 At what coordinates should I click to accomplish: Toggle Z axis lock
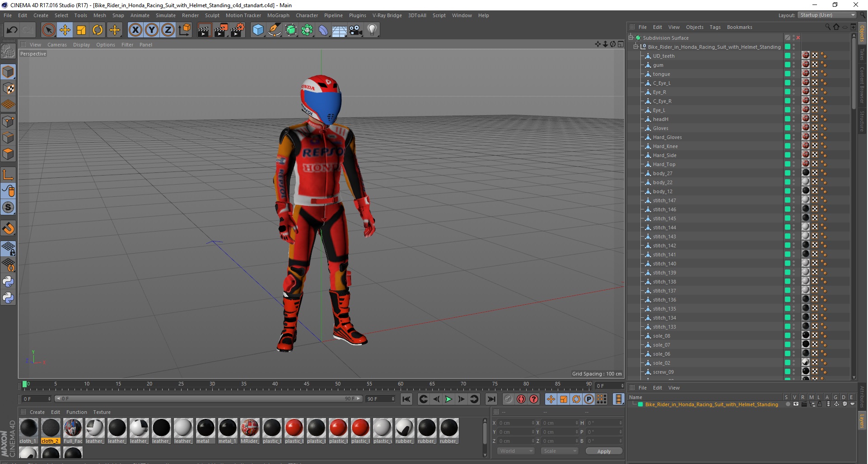pyautogui.click(x=168, y=30)
